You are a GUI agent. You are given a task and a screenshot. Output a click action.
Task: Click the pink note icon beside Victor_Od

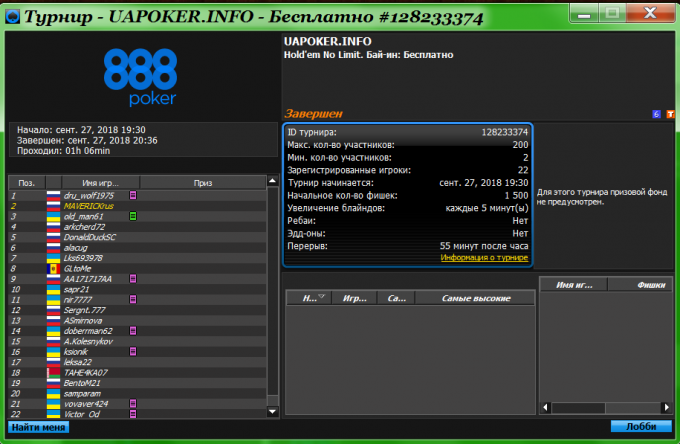[133, 414]
